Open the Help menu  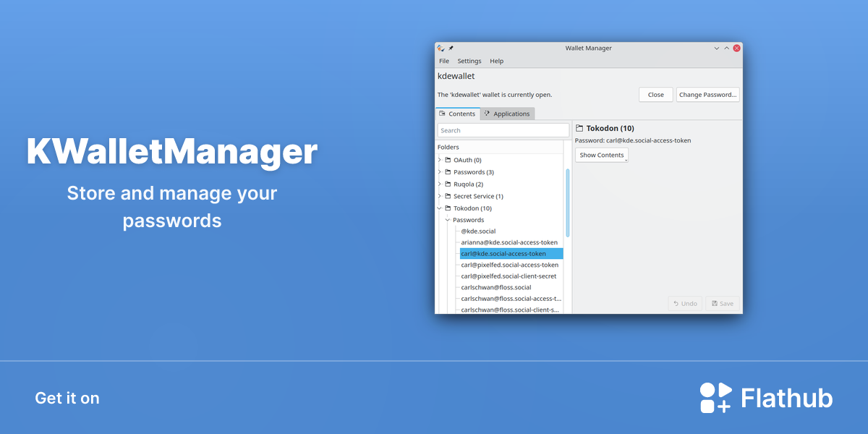pyautogui.click(x=496, y=61)
